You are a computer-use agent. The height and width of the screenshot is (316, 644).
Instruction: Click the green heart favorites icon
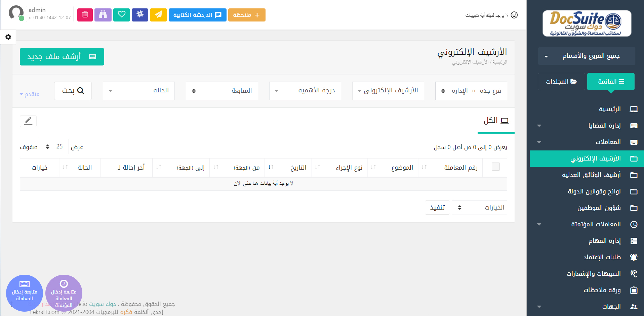tap(122, 15)
